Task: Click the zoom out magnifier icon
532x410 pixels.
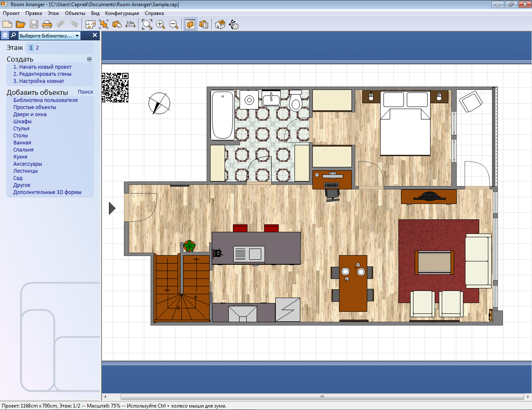Action: 174,25
